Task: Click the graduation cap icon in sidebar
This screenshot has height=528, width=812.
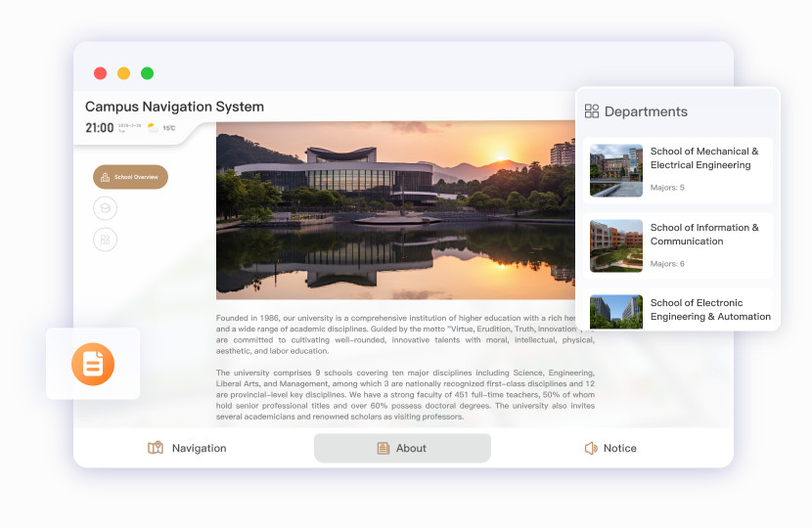Action: [x=105, y=208]
